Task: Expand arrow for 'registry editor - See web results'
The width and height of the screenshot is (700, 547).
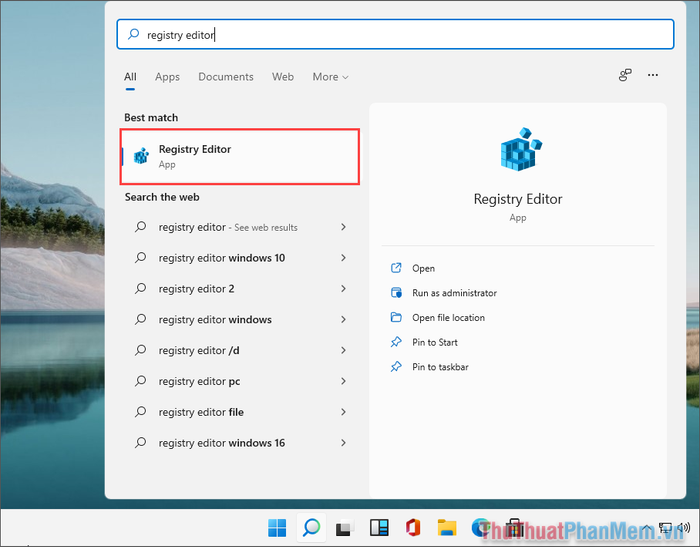Action: pos(343,227)
